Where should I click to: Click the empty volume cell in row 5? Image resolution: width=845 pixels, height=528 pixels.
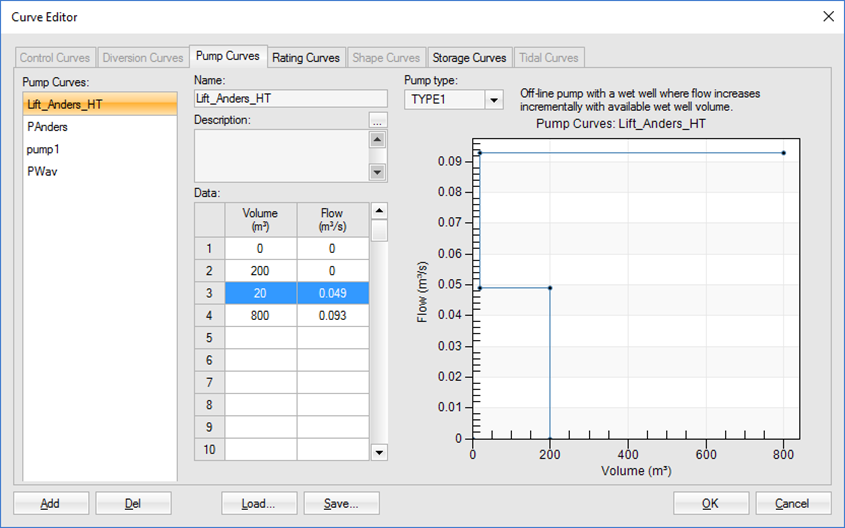click(x=261, y=338)
